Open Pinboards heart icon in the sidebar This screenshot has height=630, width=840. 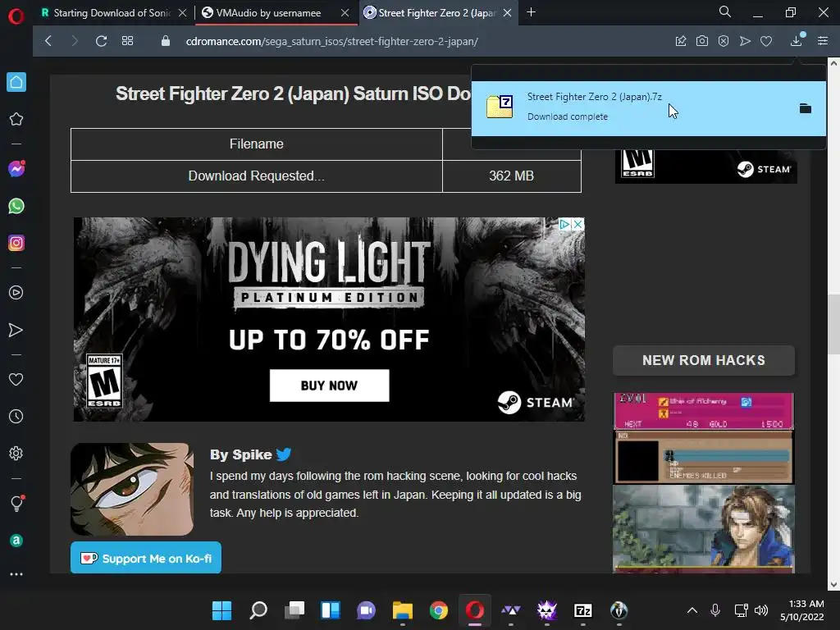tap(16, 379)
